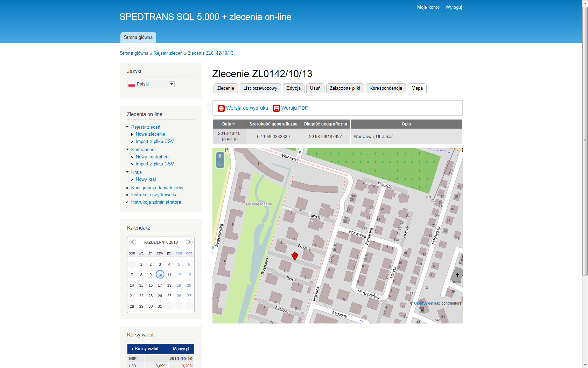Click the longitude value 20.98769187927
Viewport: 588px width, 368px height.
325,137
